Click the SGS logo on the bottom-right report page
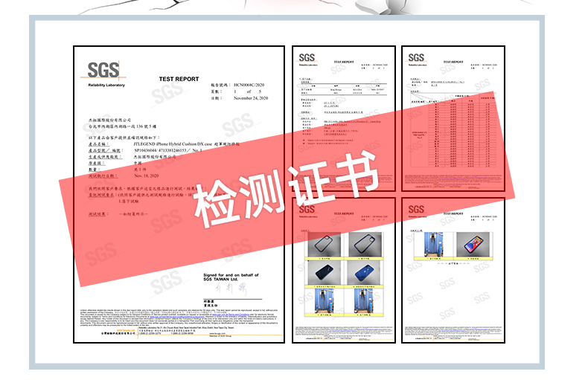Screen dimensions: 588x380 tap(416, 210)
